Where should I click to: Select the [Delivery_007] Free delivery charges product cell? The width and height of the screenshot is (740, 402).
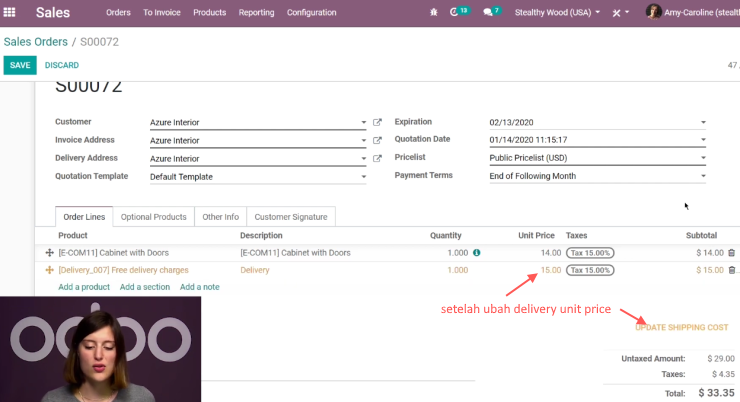[x=124, y=270]
